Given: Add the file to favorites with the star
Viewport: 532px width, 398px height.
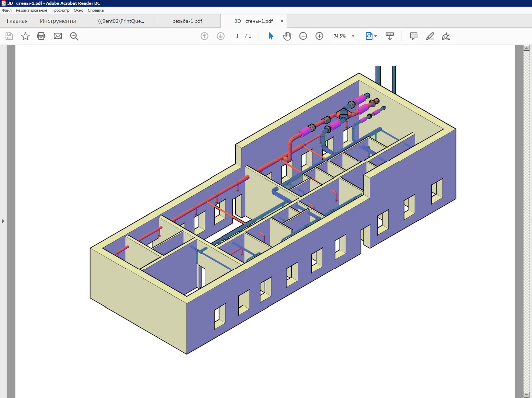Looking at the screenshot, I should click(x=25, y=36).
